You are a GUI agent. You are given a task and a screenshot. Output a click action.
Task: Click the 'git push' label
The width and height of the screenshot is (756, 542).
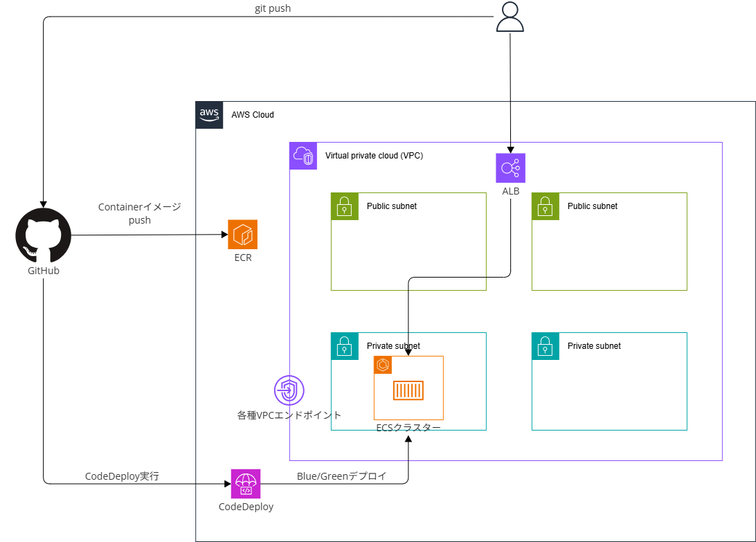point(273,8)
